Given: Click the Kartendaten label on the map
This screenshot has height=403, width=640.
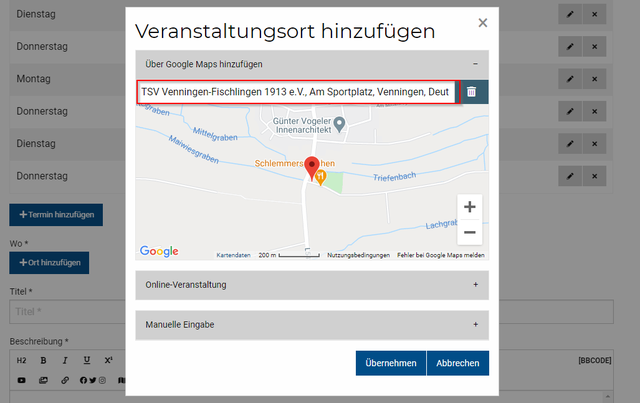Looking at the screenshot, I should (x=233, y=255).
